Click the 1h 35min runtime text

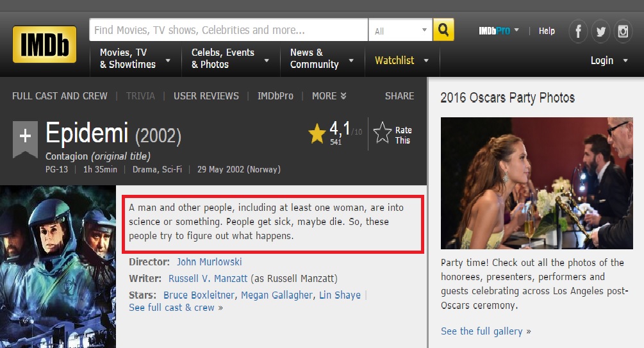100,170
